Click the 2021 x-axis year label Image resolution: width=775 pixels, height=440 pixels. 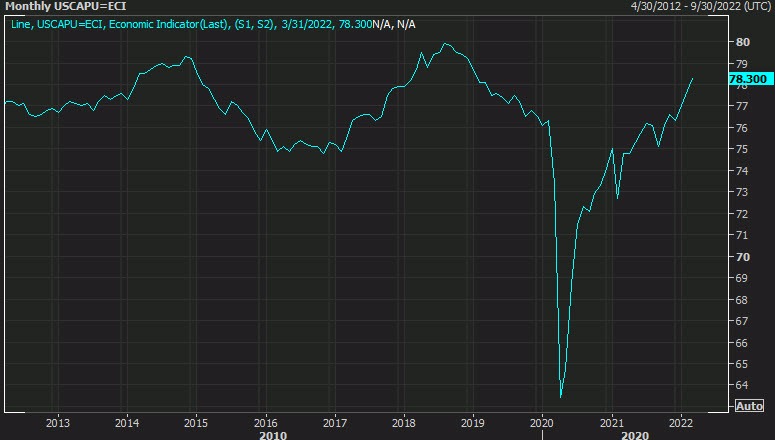coord(611,423)
